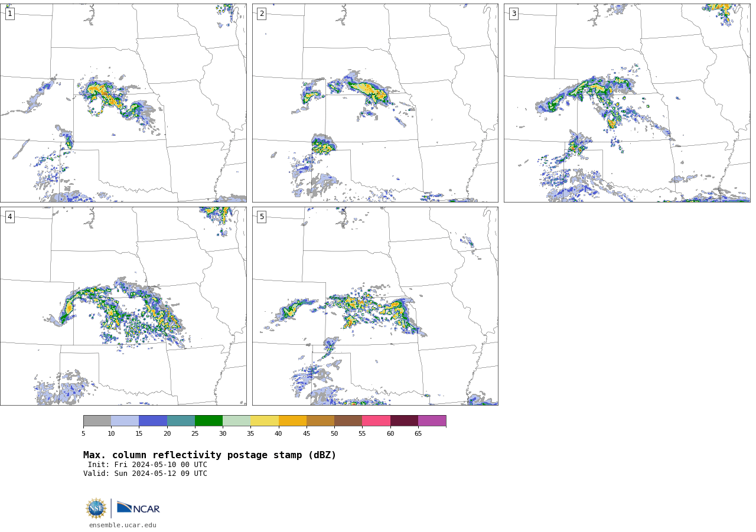Image resolution: width=756 pixels, height=532 pixels.
Task: Click the Max. column reflectivity title
Action: coord(210,455)
